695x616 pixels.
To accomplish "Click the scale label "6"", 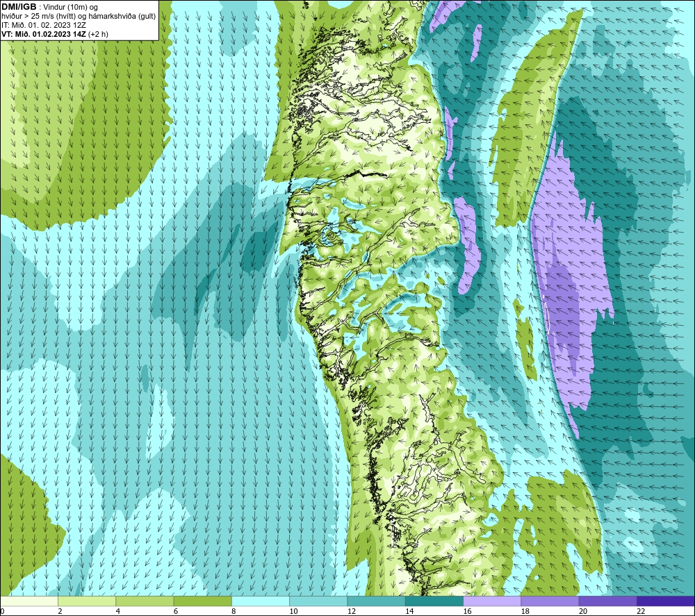I will 176,611.
